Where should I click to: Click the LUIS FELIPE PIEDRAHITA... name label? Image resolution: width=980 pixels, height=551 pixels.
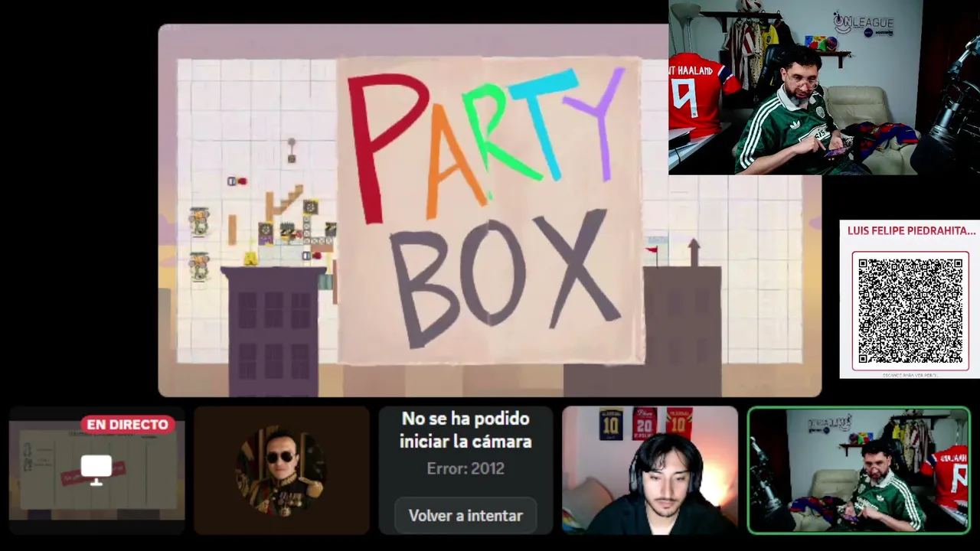tap(911, 230)
